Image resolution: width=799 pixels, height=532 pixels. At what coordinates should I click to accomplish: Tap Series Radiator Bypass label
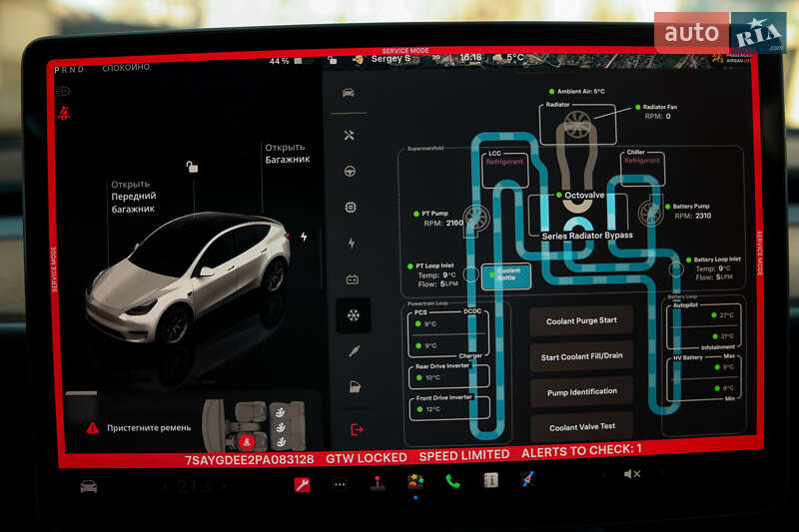coord(587,236)
